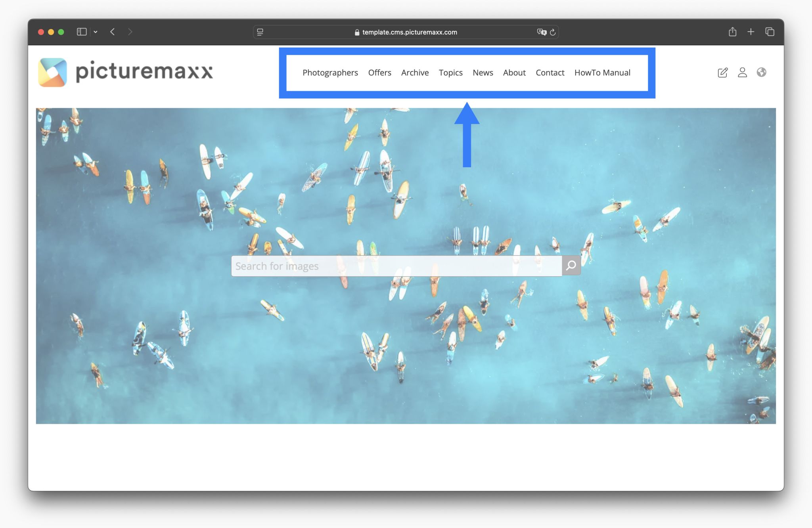This screenshot has width=812, height=528.
Task: Click the search magnifier button
Action: 571,265
